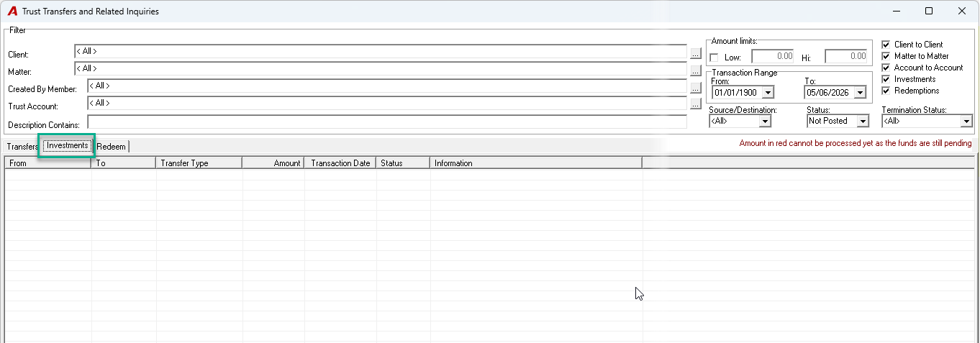Uncheck Matter to Matter checkbox
The width and height of the screenshot is (980, 343).
pyautogui.click(x=886, y=56)
